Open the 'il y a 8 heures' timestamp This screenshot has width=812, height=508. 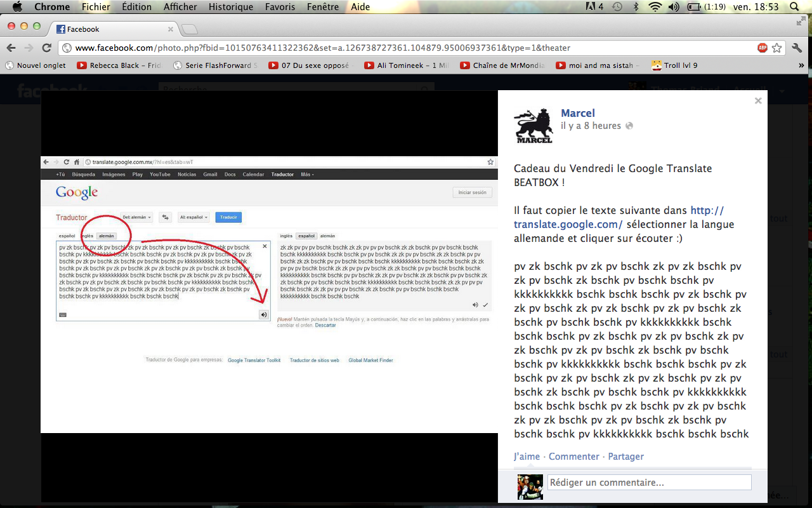pos(591,126)
